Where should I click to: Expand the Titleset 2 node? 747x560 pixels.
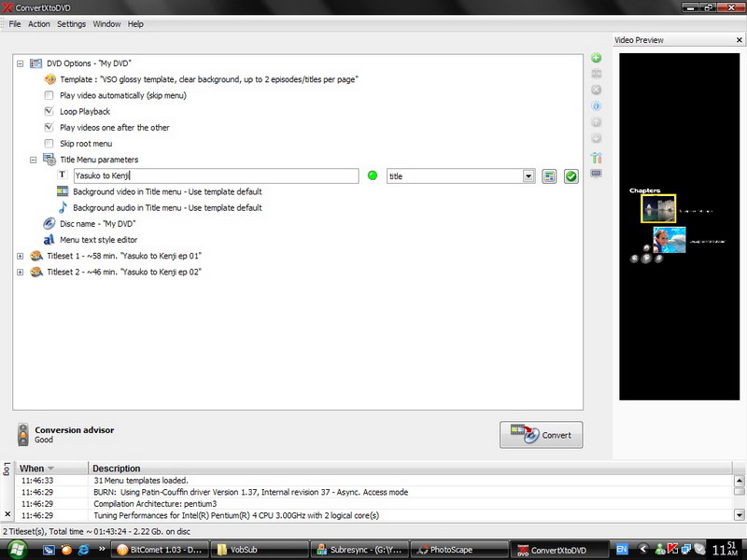click(x=20, y=273)
